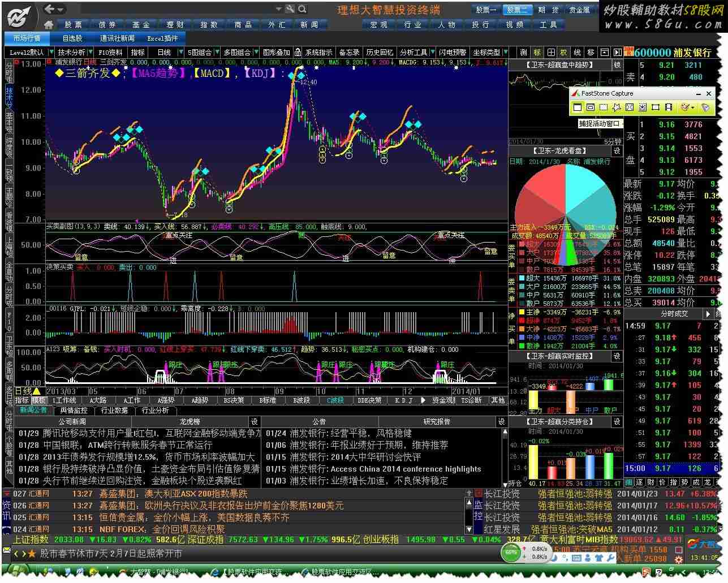The height and width of the screenshot is (583, 728).
Task: Click the 设 button on 龙虎看盘 panel
Action: pos(617,151)
